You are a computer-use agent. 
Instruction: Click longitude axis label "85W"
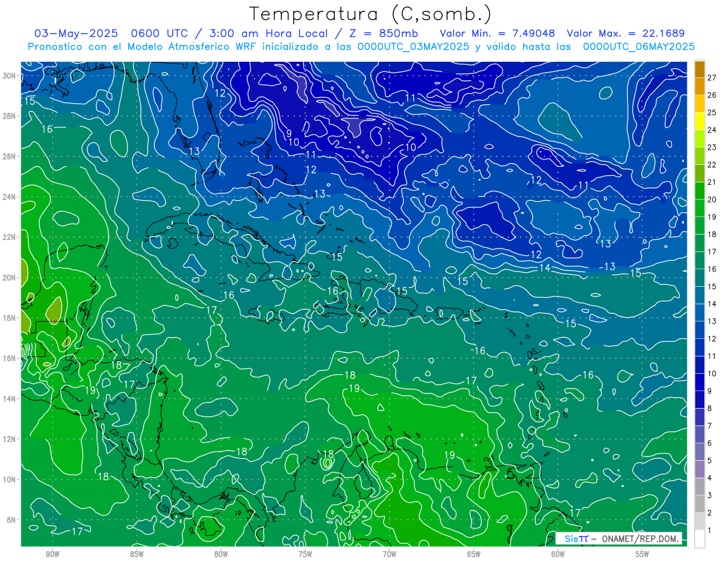click(136, 554)
